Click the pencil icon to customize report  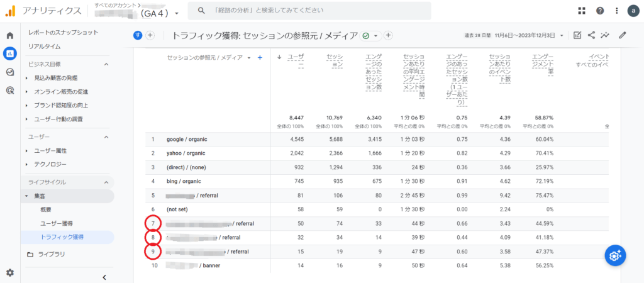(x=623, y=35)
